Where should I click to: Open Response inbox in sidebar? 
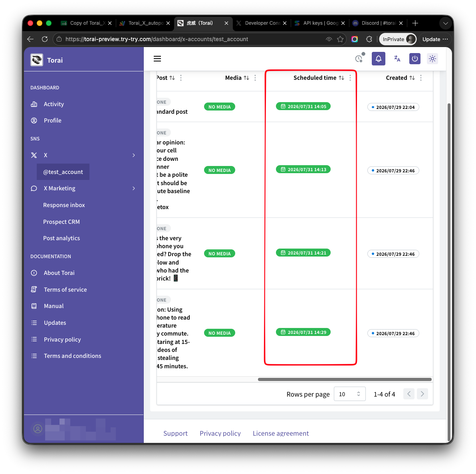click(64, 205)
